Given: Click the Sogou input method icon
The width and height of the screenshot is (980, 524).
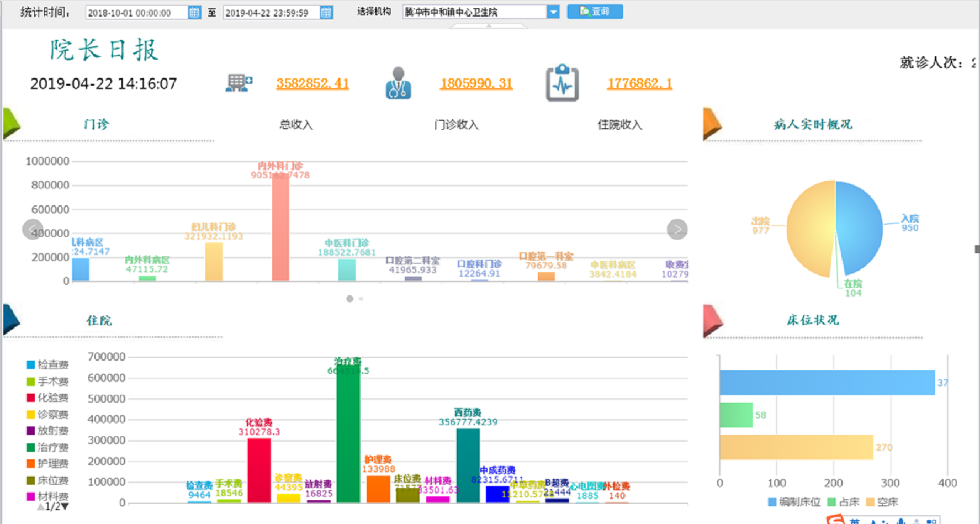Looking at the screenshot, I should [x=835, y=520].
